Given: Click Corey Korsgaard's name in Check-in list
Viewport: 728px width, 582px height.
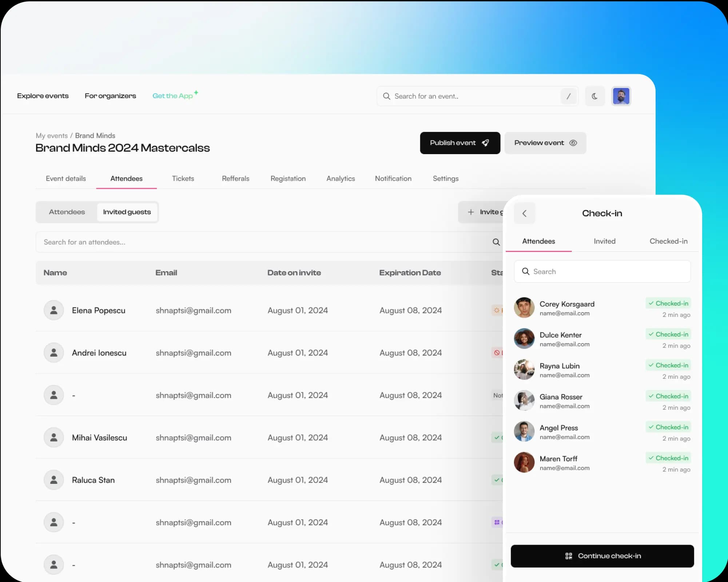Looking at the screenshot, I should tap(567, 304).
